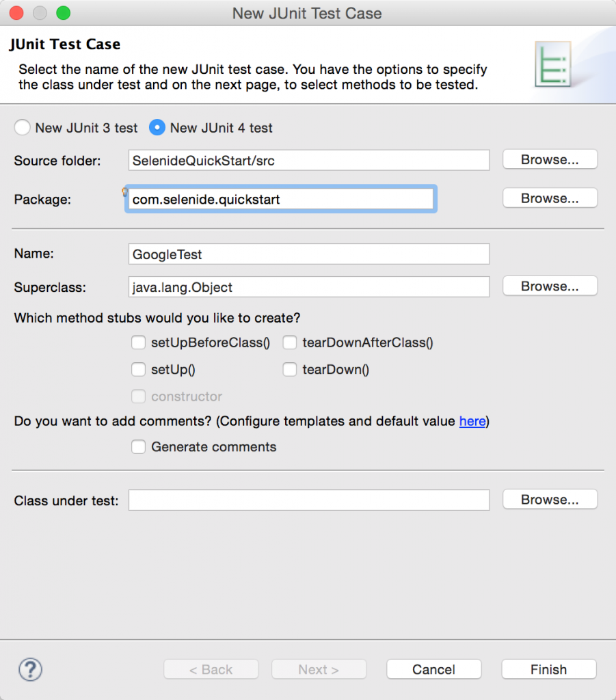Image resolution: width=616 pixels, height=700 pixels.
Task: Turn on Generate comments
Action: [x=139, y=447]
